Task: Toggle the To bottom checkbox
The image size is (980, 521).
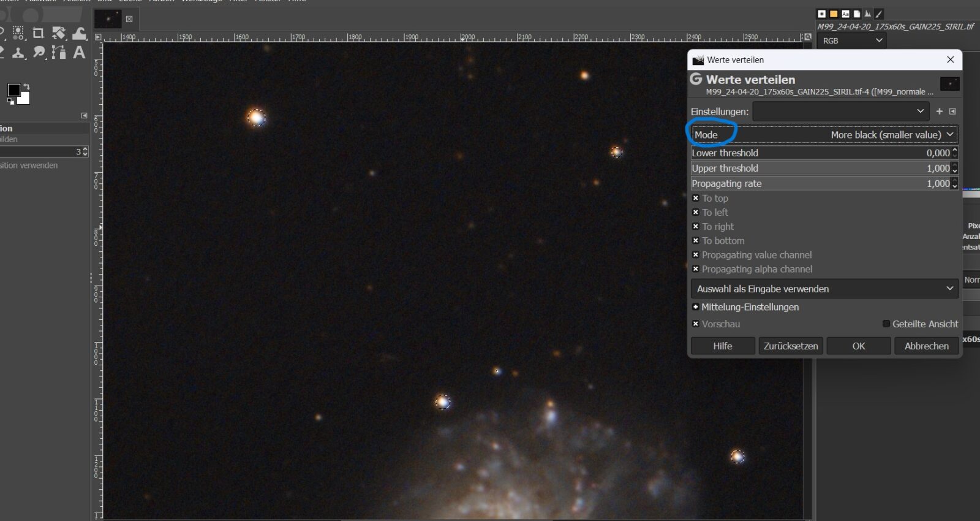Action: pyautogui.click(x=696, y=240)
